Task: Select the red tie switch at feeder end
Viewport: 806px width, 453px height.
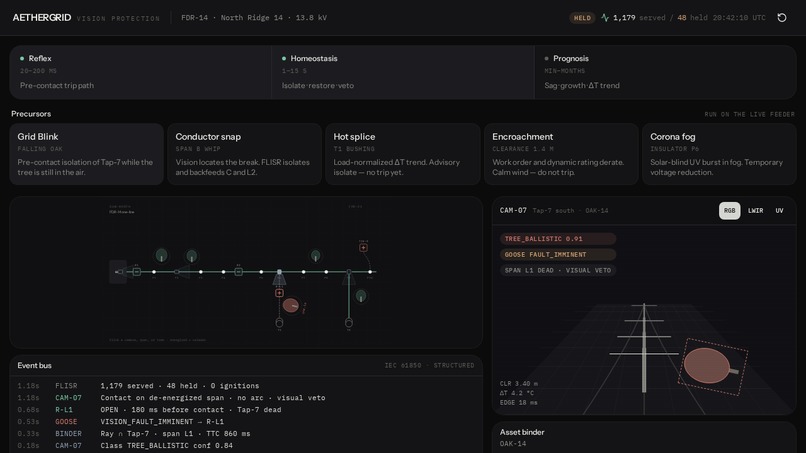Action: [x=363, y=247]
